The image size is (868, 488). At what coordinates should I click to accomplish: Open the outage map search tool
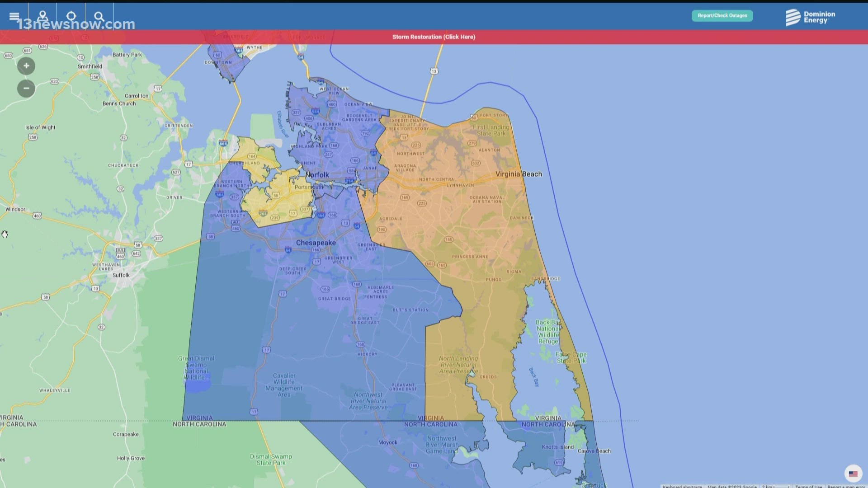[99, 16]
